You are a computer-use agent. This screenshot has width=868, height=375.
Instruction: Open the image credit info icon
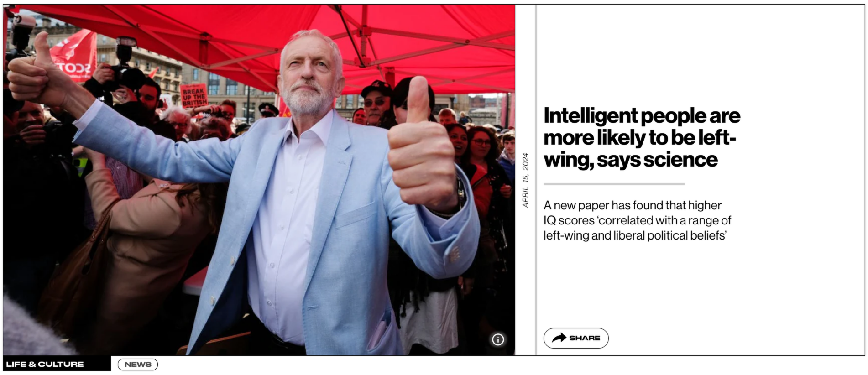tap(498, 339)
